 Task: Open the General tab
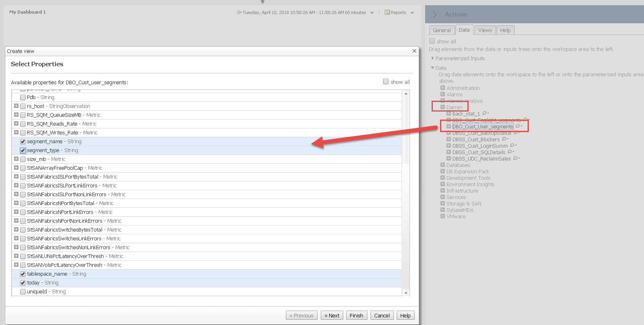click(x=442, y=30)
